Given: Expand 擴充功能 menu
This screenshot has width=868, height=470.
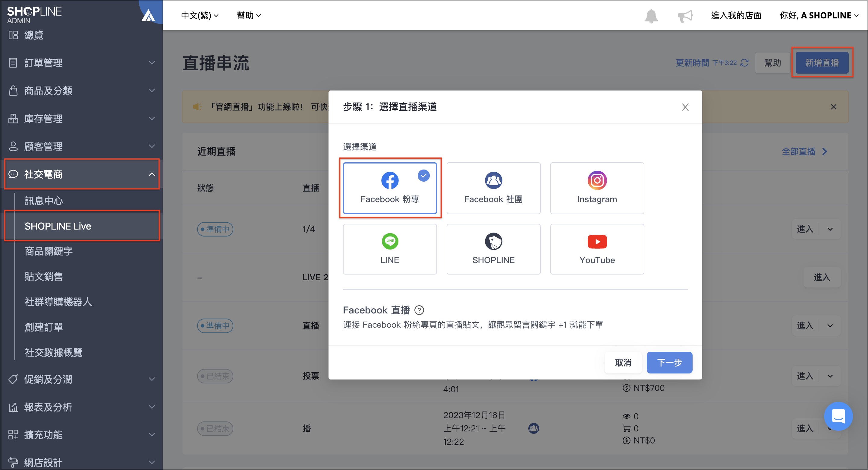Looking at the screenshot, I should 82,435.
